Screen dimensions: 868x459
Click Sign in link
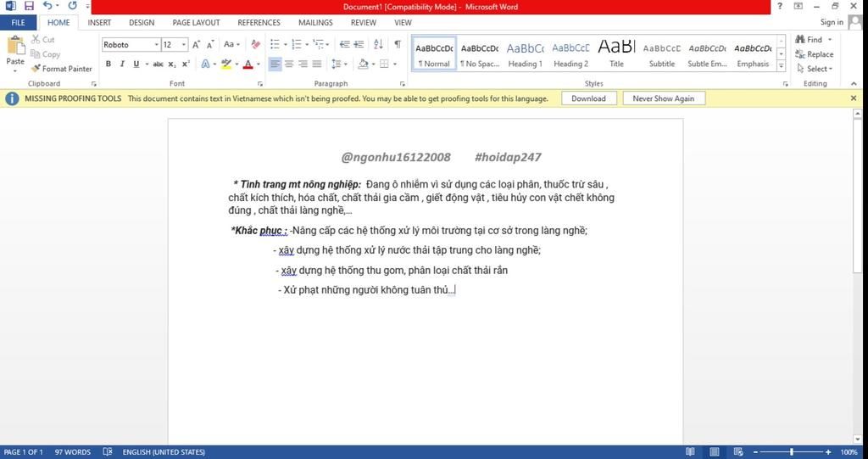pyautogui.click(x=832, y=22)
